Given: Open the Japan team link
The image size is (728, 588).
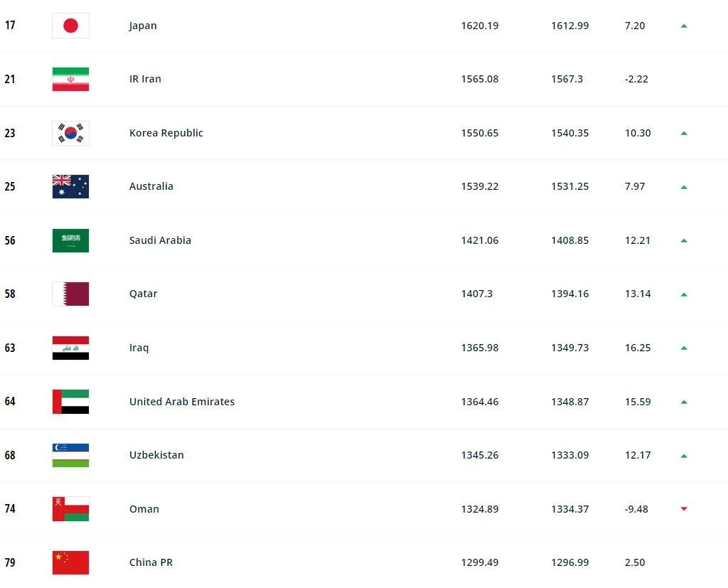Looking at the screenshot, I should 143,26.
